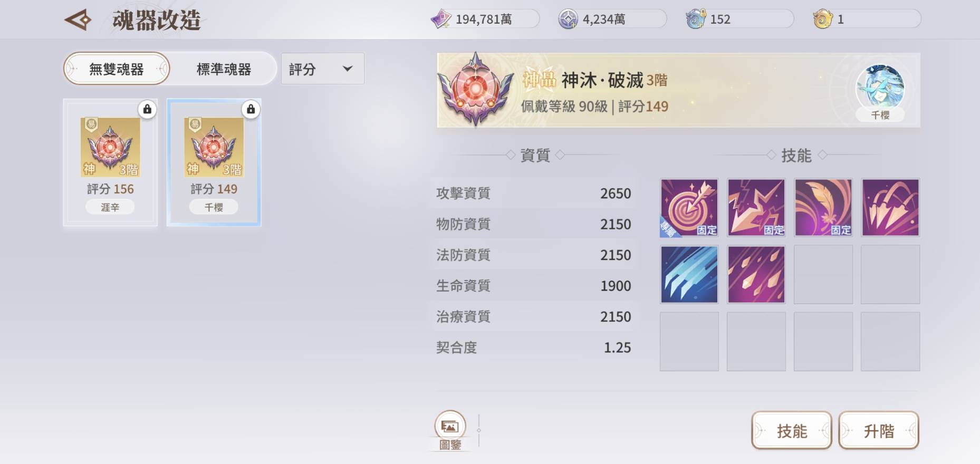This screenshot has height=464, width=980.
Task: Select the soul artifact card rated 156
Action: [x=110, y=162]
